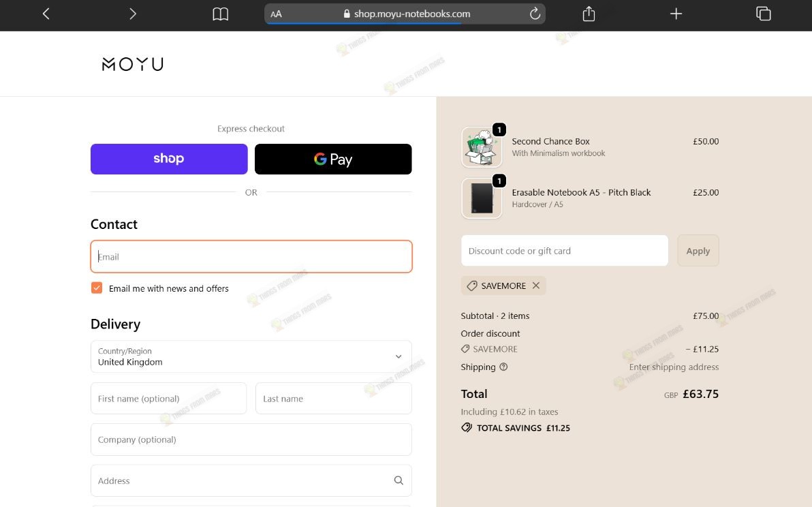
Task: Click the shop.moyu-notebooks.com address bar
Action: (405, 14)
